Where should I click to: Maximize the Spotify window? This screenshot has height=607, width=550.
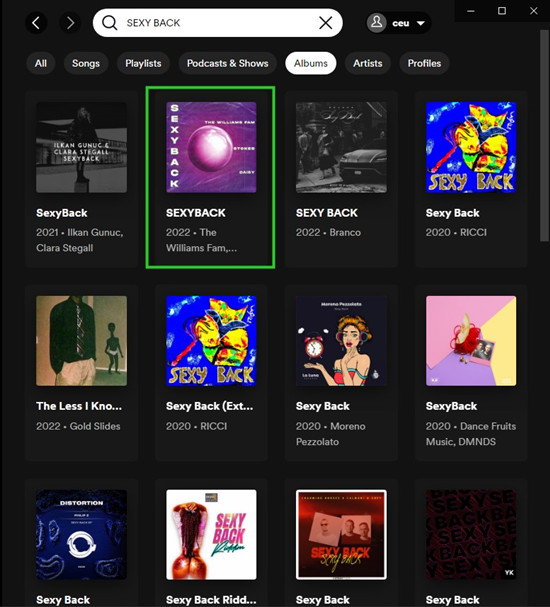click(502, 11)
